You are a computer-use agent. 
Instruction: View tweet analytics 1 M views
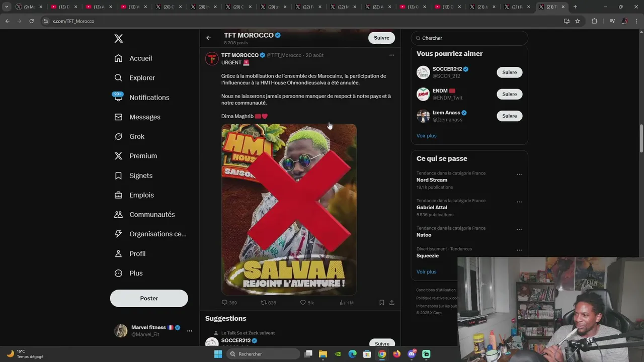(x=347, y=303)
